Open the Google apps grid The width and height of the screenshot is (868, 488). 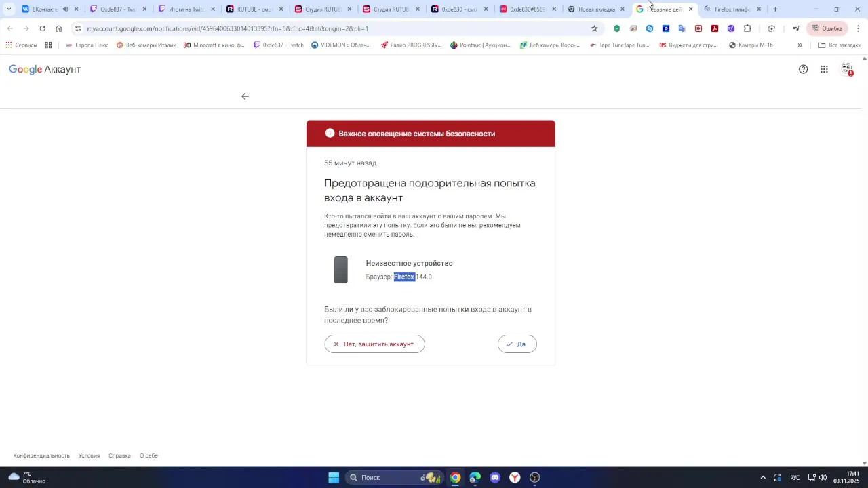point(824,69)
